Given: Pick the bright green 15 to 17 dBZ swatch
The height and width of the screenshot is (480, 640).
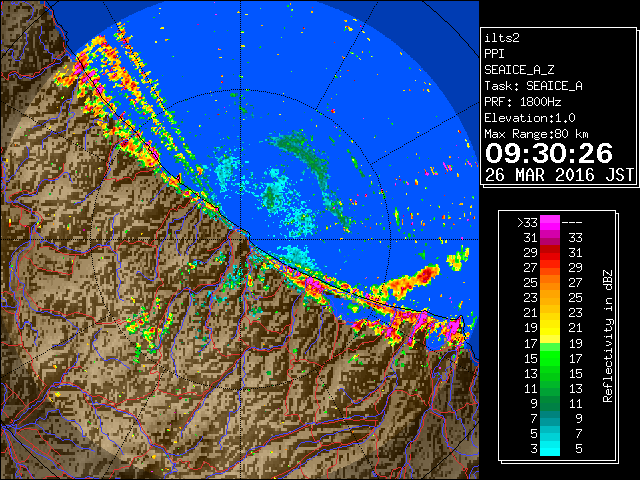Looking at the screenshot, I should [550, 358].
